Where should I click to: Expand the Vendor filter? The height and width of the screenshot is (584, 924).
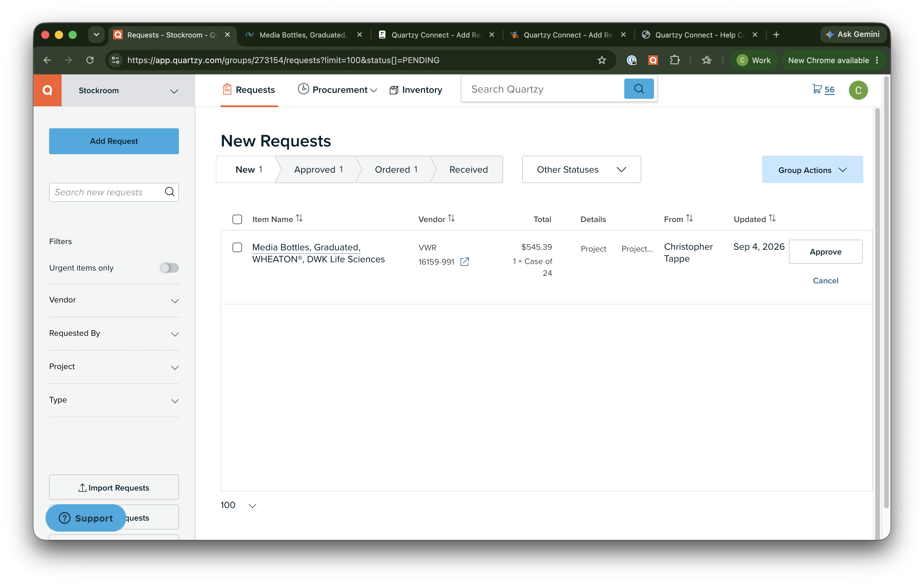click(x=114, y=300)
